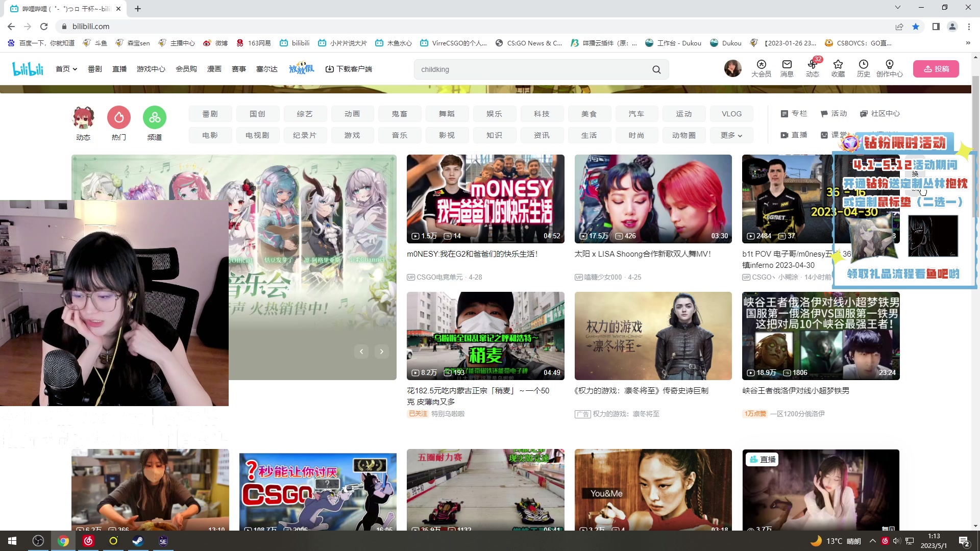Open the Chrome tab search chevron
Image resolution: width=980 pixels, height=551 pixels.
[x=898, y=8]
